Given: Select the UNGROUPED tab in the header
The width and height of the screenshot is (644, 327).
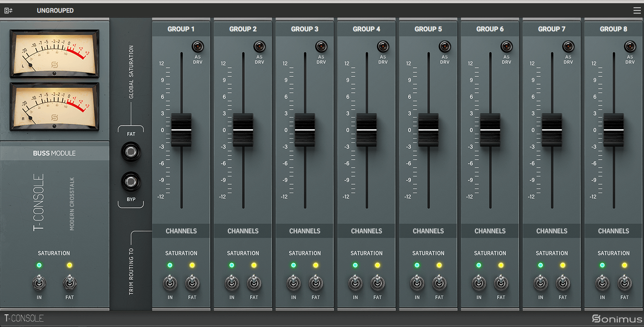Looking at the screenshot, I should click(x=55, y=10).
